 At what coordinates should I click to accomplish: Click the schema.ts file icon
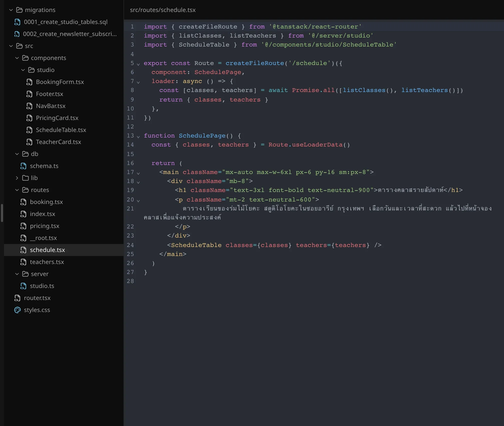click(23, 166)
